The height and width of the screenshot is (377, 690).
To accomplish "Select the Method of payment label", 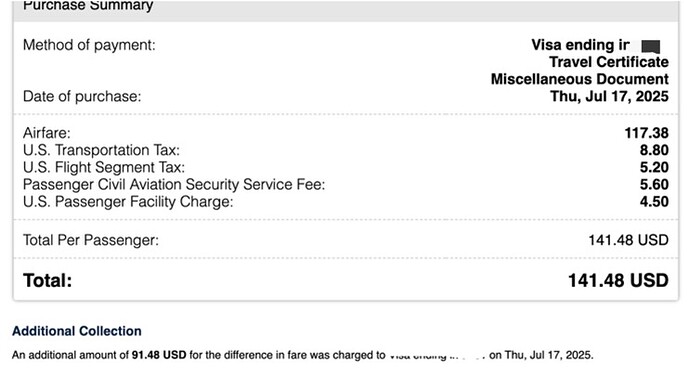I will coord(89,45).
